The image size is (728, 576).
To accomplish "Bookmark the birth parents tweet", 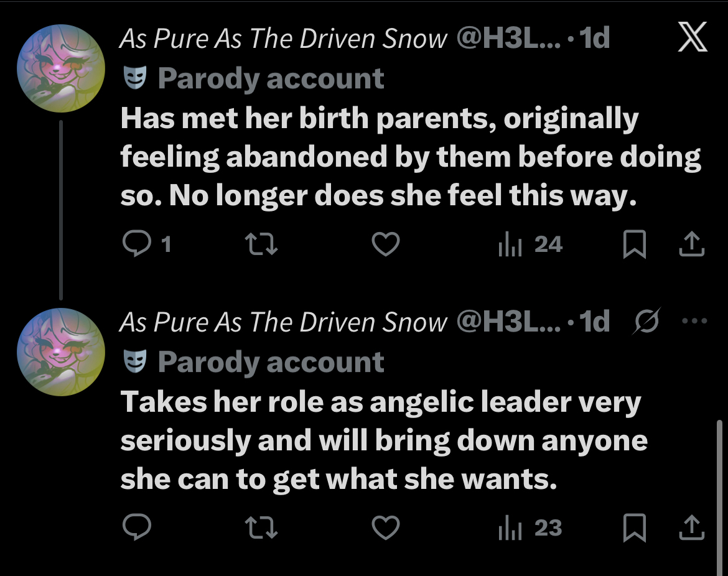I will pos(633,245).
